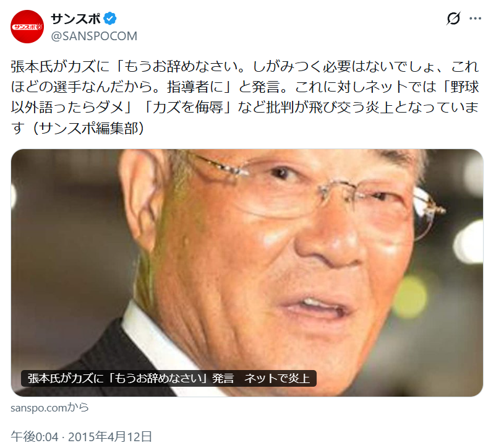Click the card headline 張本氏がカズに「もうお辞めなさい」発言
The height and width of the screenshot is (448, 496).
(x=130, y=379)
